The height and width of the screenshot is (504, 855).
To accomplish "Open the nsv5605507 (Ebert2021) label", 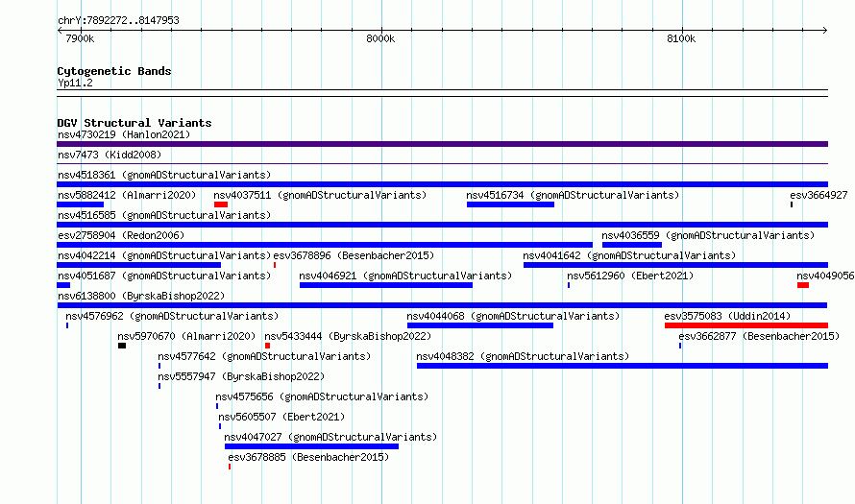I will click(x=281, y=417).
